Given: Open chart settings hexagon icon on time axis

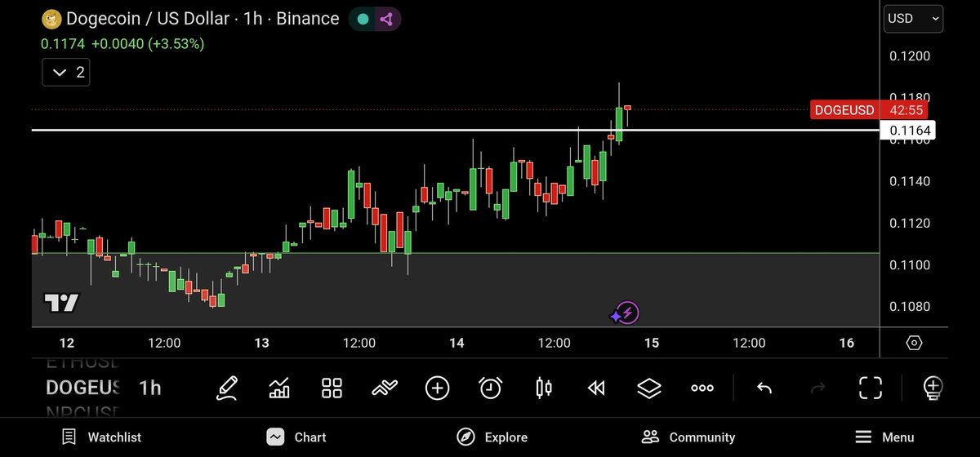Looking at the screenshot, I should [x=914, y=343].
